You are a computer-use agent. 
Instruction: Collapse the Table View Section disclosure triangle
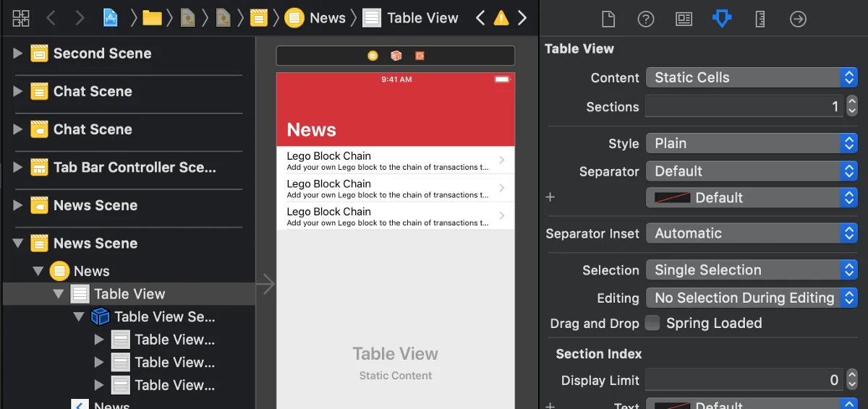click(x=79, y=317)
